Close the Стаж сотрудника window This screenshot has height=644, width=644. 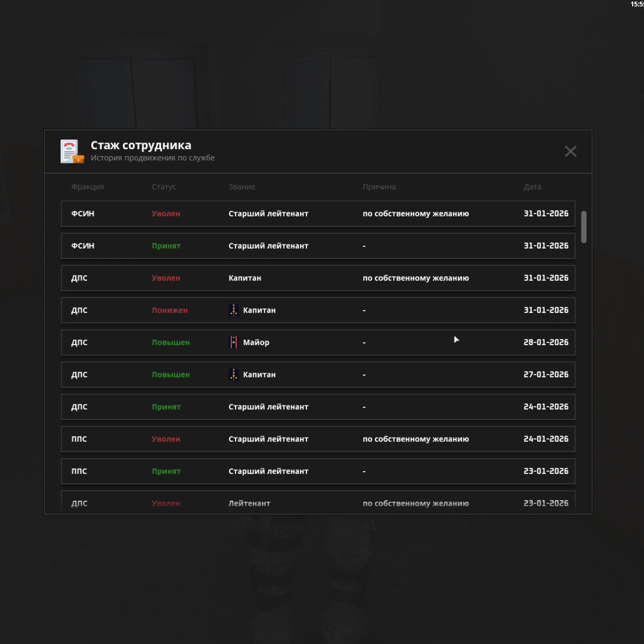570,151
